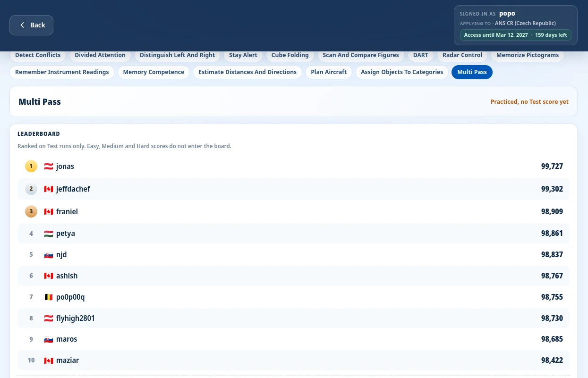
Task: Click score 98,755
Action: (x=552, y=297)
